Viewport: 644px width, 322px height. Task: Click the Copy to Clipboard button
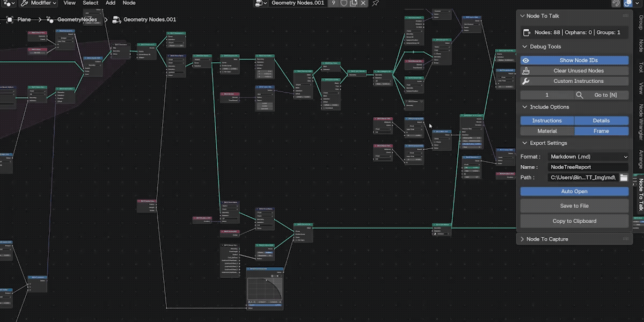coord(574,221)
